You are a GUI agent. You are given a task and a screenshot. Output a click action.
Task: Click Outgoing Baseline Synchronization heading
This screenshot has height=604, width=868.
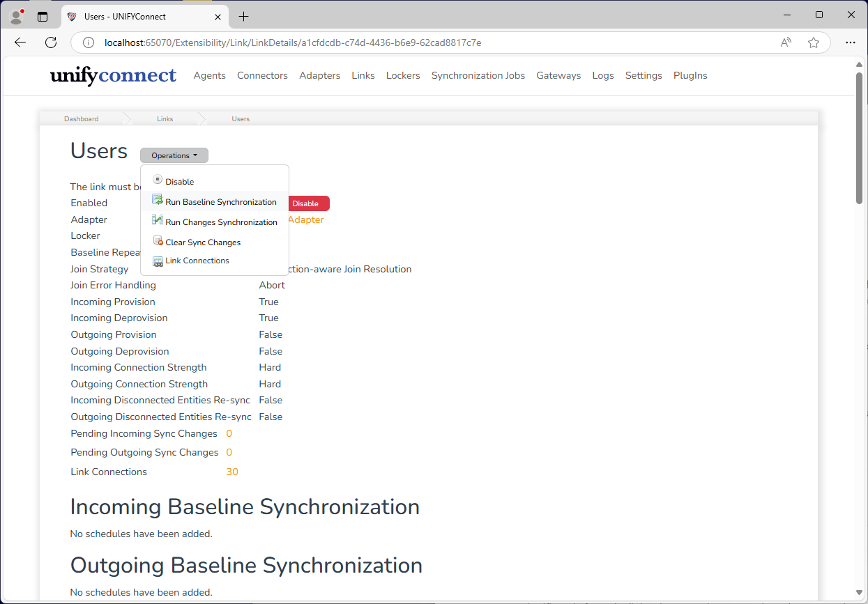(247, 564)
